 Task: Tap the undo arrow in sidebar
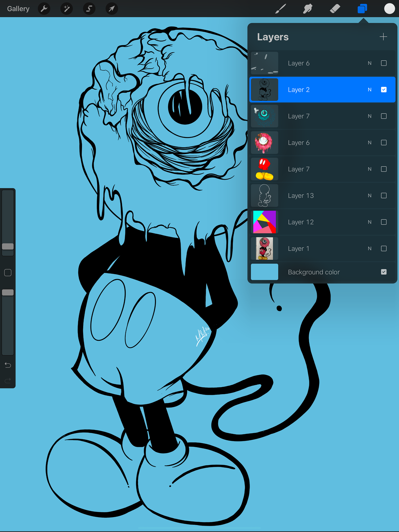pos(8,365)
